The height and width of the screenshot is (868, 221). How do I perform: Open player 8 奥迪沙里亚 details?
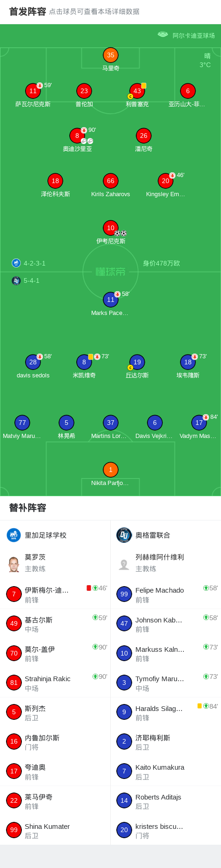click(x=77, y=136)
